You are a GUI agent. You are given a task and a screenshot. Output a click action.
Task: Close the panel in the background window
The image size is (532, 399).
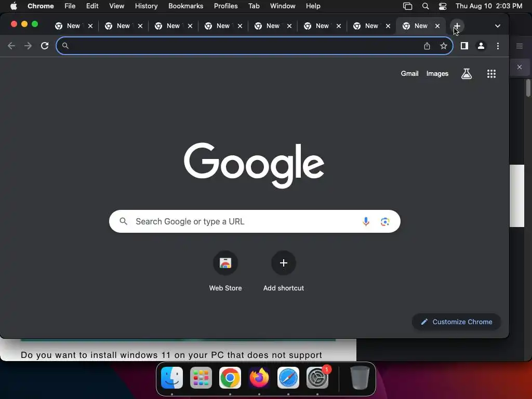click(520, 67)
